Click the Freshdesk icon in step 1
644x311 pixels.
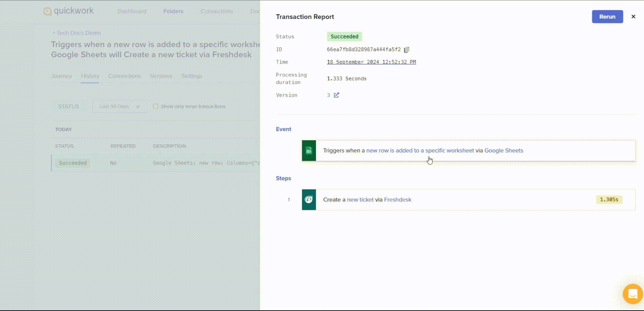coord(309,200)
